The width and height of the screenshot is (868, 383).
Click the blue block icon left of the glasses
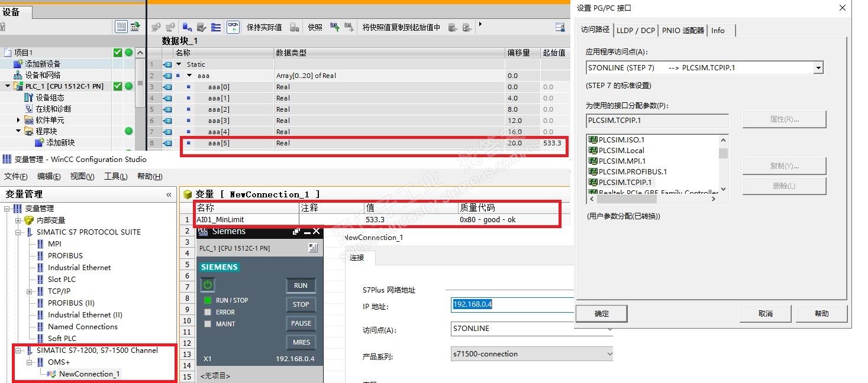pyautogui.click(x=187, y=27)
